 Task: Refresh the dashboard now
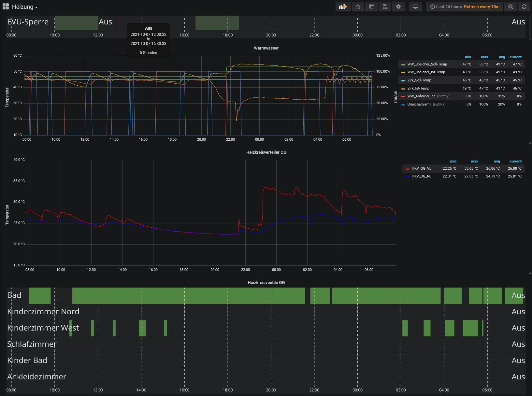pyautogui.click(x=524, y=7)
